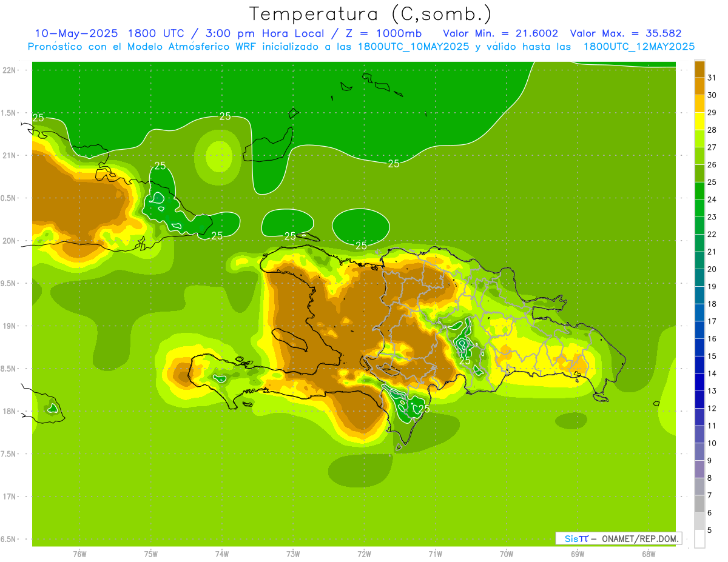Click the '21' label in the color legend
Screen dimensions: 728x562
pyautogui.click(x=712, y=252)
